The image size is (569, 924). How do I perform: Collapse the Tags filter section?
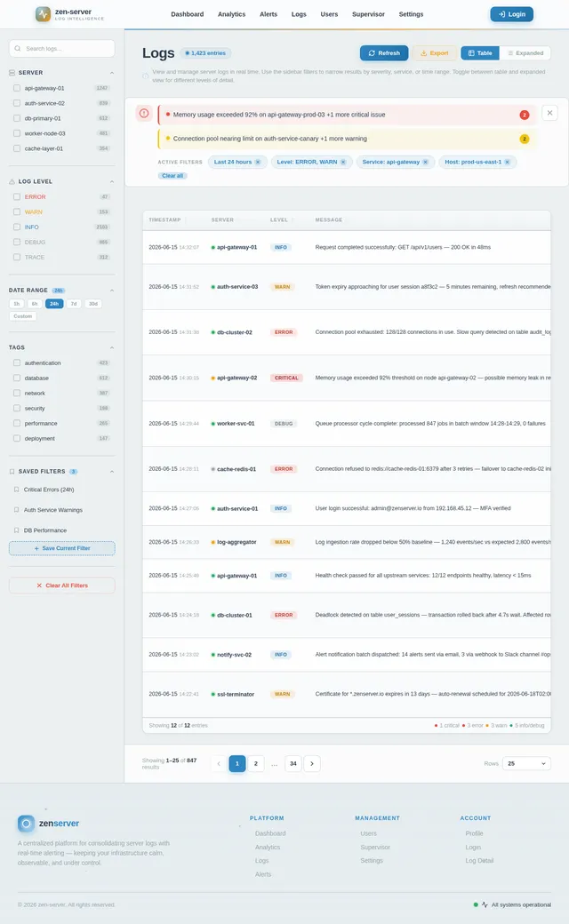coord(112,347)
